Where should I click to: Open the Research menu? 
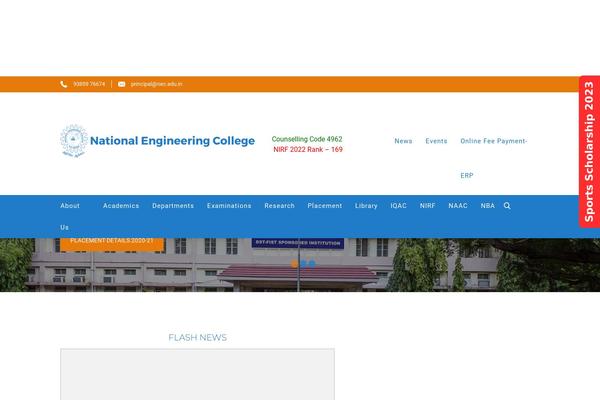point(279,206)
